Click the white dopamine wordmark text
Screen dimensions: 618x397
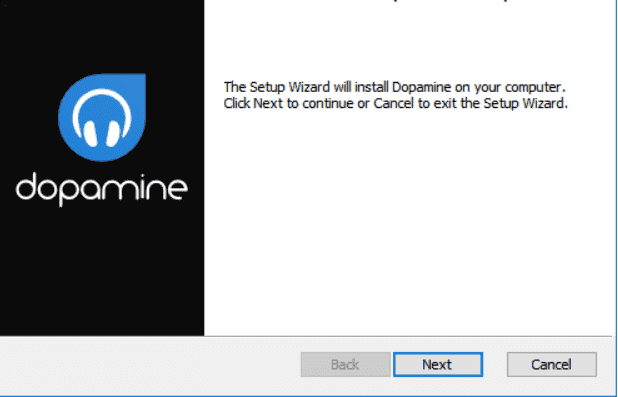(102, 189)
